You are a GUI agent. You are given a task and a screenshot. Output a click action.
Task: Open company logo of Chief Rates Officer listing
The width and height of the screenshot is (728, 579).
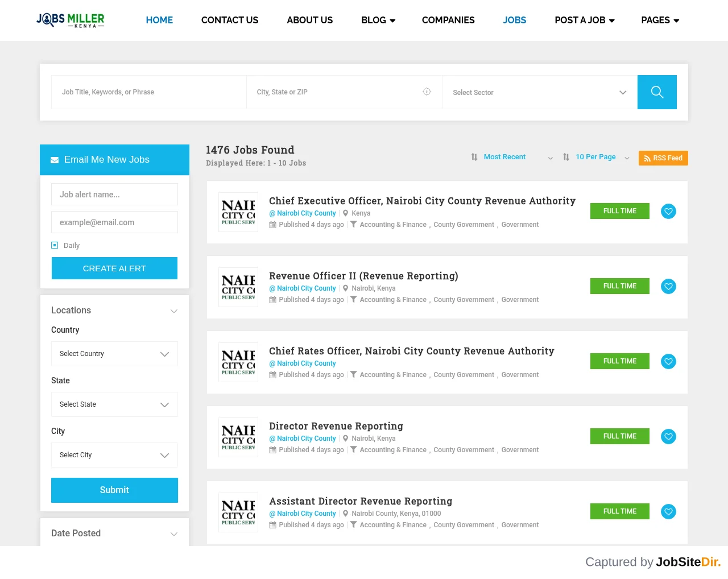click(x=238, y=362)
